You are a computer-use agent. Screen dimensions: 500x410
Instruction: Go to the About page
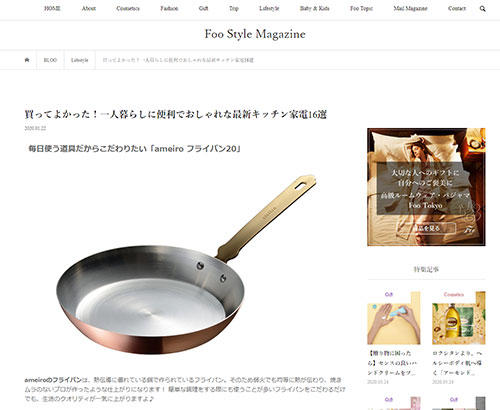click(x=89, y=9)
